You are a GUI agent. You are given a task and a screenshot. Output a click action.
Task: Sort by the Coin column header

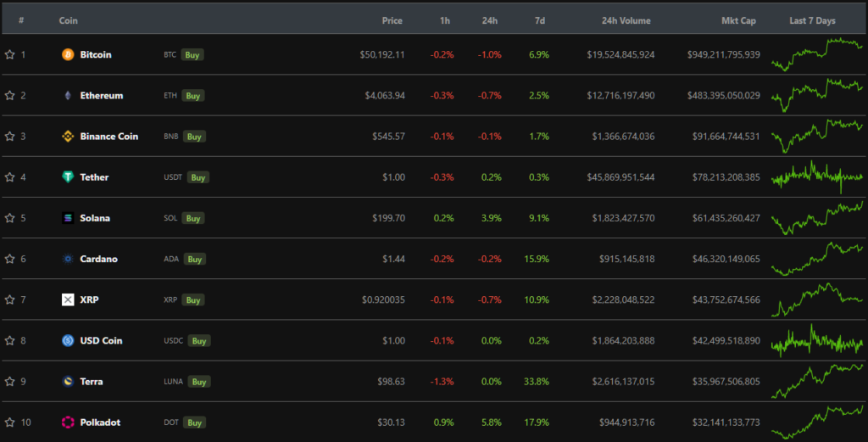coord(69,20)
